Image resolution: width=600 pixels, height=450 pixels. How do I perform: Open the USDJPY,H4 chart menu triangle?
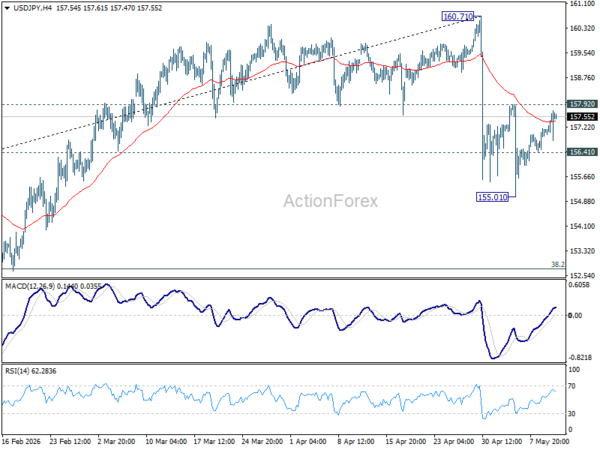(x=7, y=8)
